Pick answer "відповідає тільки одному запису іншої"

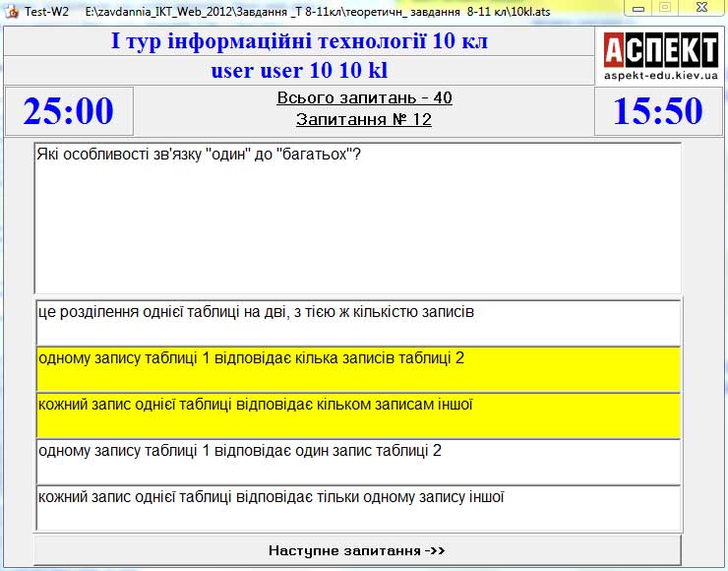pyautogui.click(x=357, y=507)
